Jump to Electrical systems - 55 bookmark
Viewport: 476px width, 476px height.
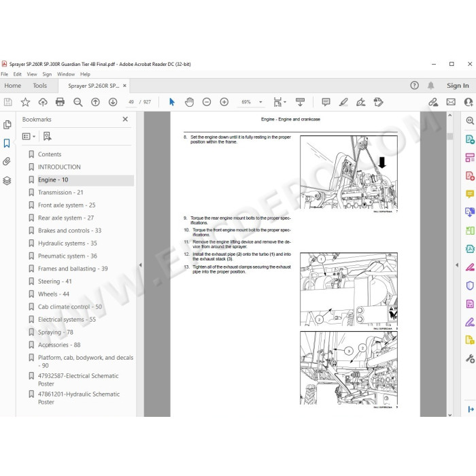pyautogui.click(x=67, y=320)
